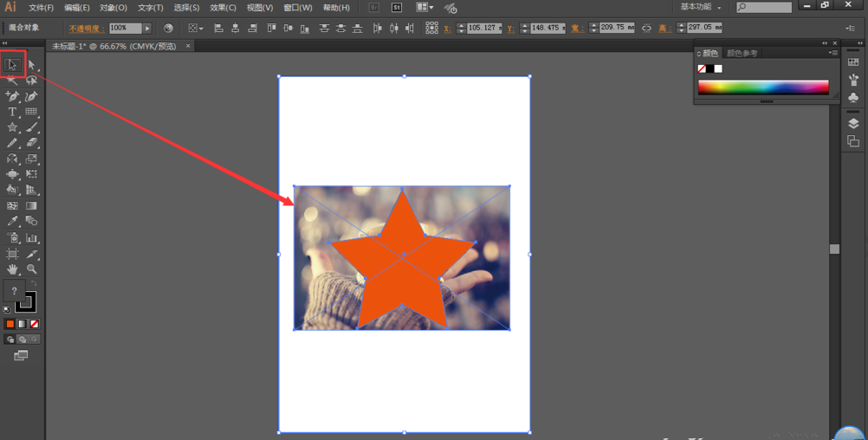Pick the Symbol Sprayer tool

click(x=12, y=238)
